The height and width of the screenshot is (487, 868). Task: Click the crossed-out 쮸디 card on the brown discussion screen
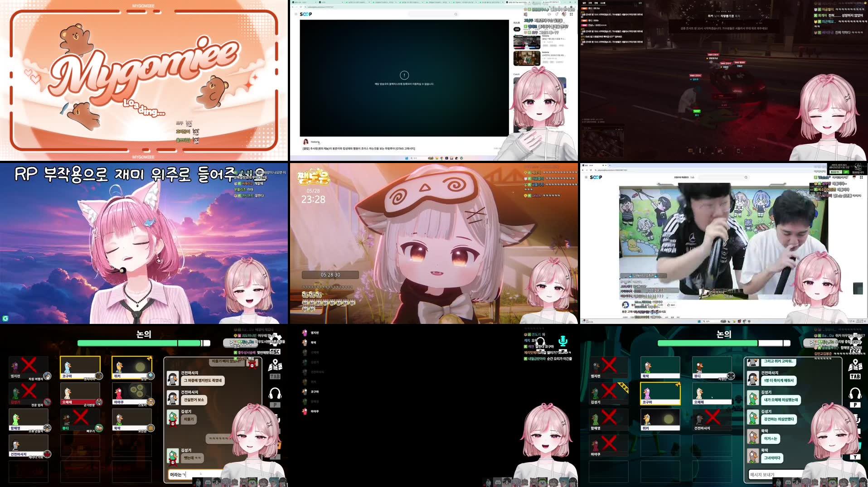80,420
